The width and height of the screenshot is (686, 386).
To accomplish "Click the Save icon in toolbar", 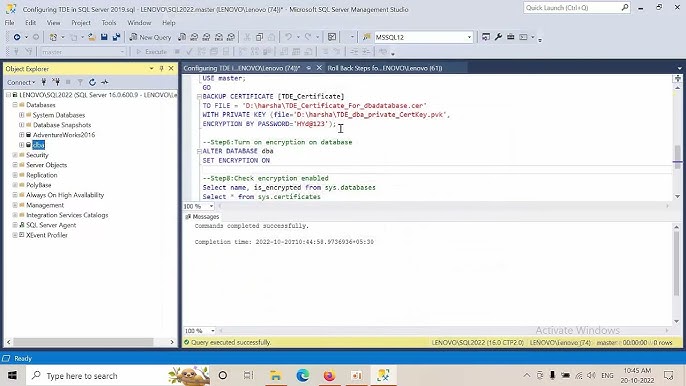I will coord(104,37).
